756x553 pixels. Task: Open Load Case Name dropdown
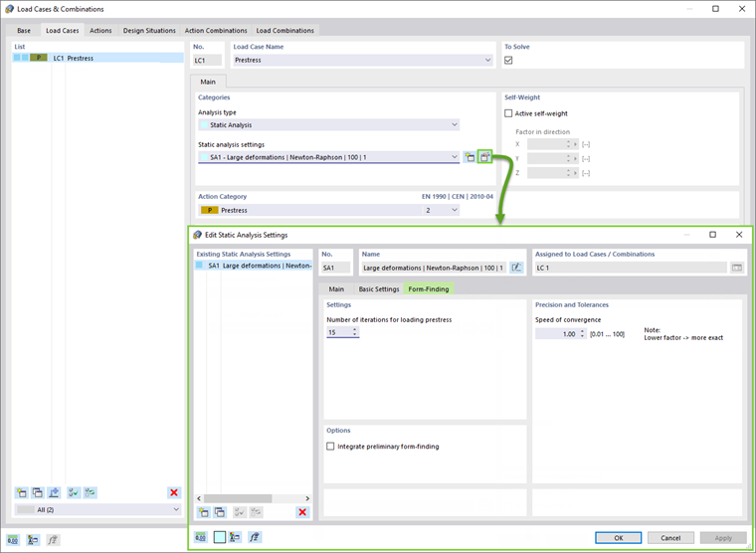coord(487,61)
